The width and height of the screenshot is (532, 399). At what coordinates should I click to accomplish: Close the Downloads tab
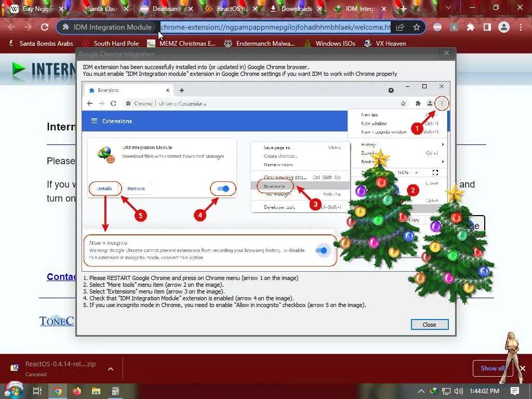pos(320,9)
